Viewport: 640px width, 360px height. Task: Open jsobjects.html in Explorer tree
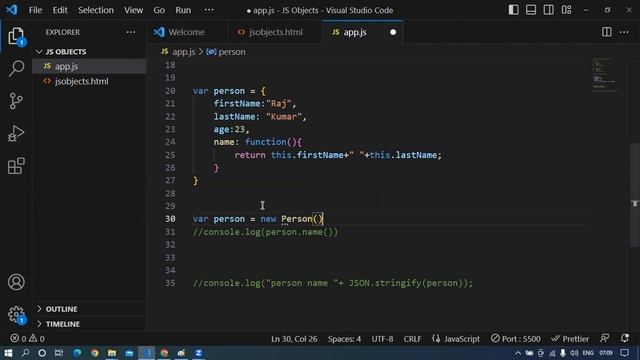point(89,81)
